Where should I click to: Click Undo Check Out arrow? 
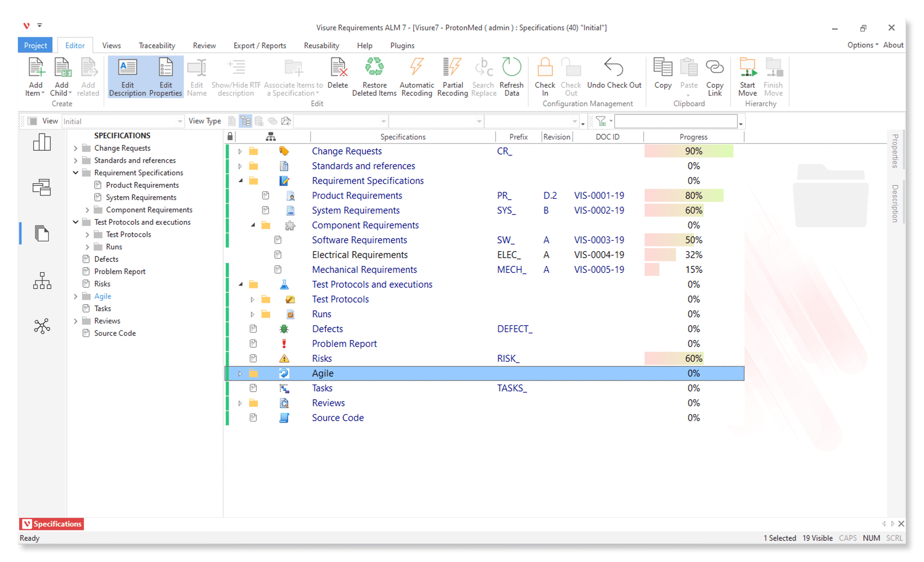pyautogui.click(x=614, y=67)
